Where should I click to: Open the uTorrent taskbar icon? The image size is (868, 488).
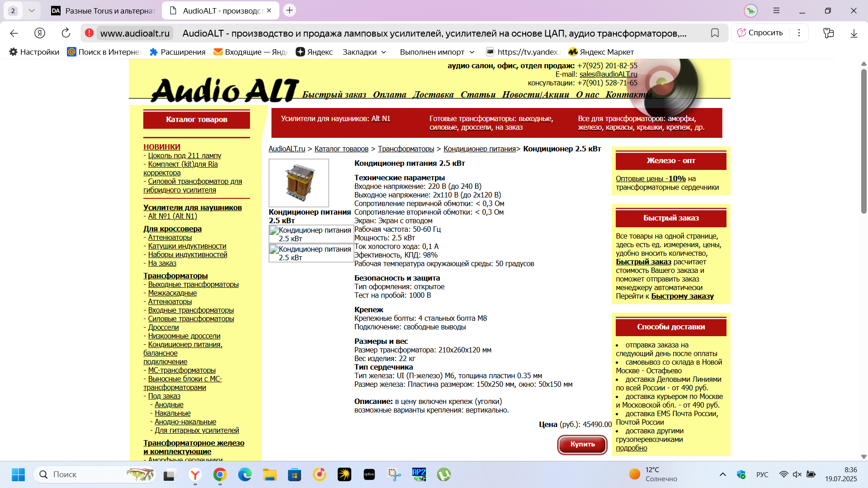point(443,474)
